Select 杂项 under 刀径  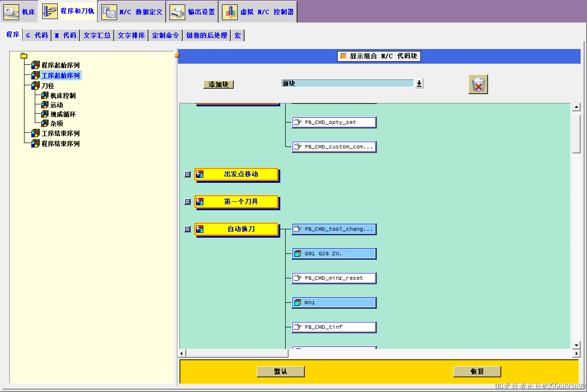[56, 123]
